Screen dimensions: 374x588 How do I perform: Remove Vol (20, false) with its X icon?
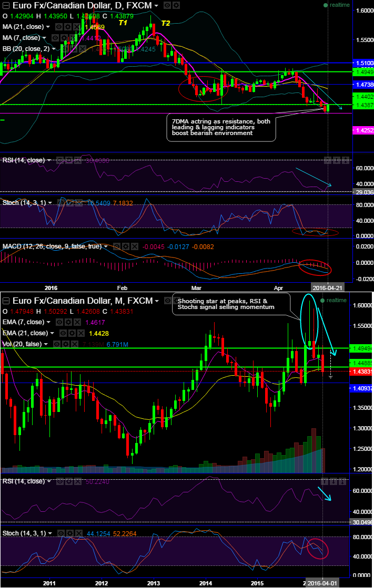click(x=75, y=344)
